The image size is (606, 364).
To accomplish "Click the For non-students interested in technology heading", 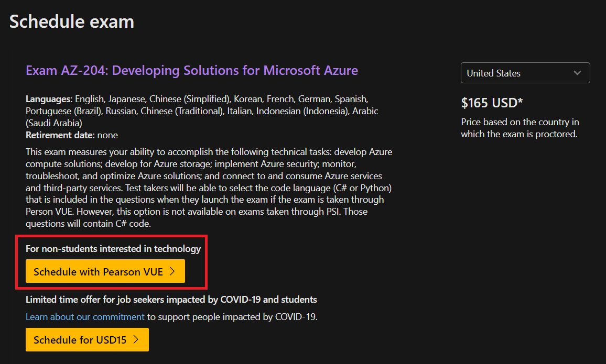I will (x=113, y=249).
